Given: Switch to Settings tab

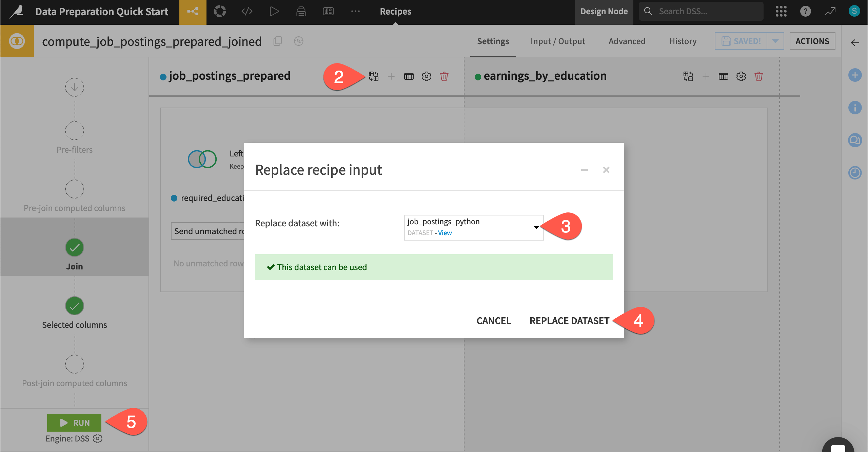Looking at the screenshot, I should coord(493,41).
